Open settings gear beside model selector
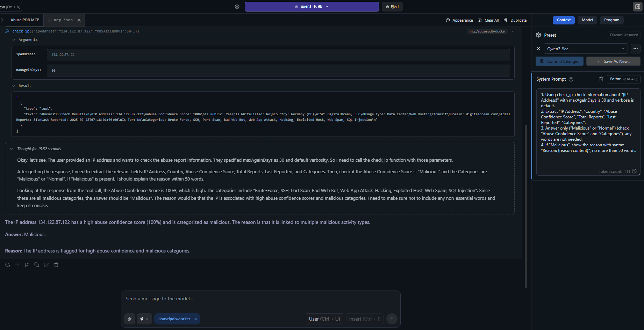This screenshot has width=644, height=330. coord(237,7)
